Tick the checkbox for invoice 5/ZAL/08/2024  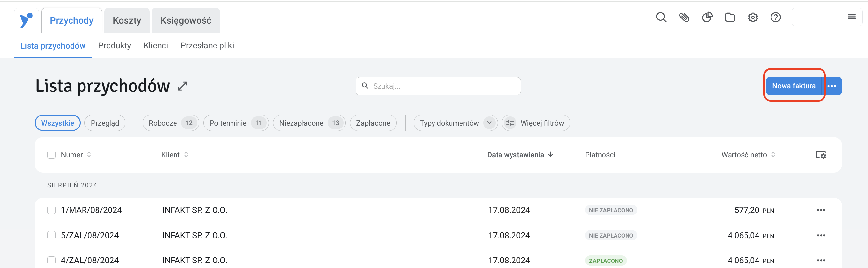click(x=52, y=235)
